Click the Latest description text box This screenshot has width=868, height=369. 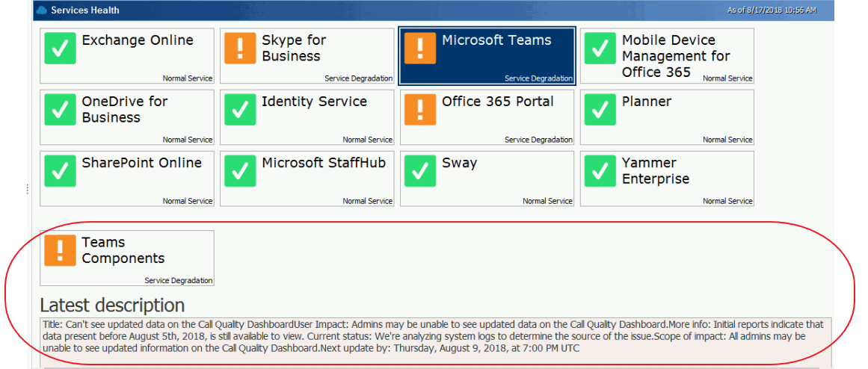[434, 336]
